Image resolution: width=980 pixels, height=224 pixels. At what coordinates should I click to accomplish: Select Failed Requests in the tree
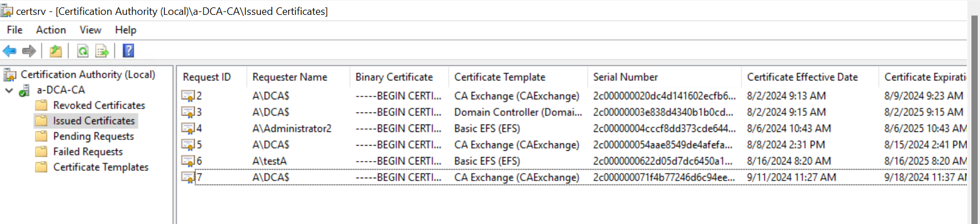pyautogui.click(x=88, y=152)
